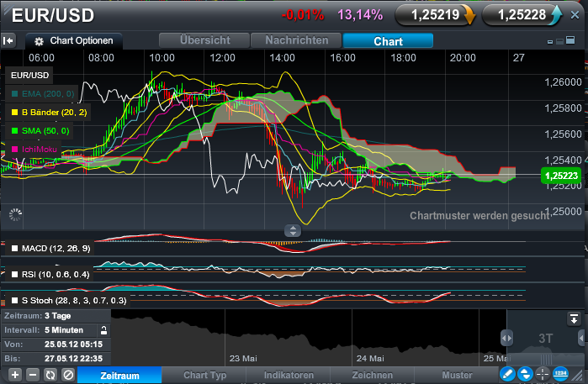Screen dimensions: 588x384
Task: Edit the Bis date 27.05.12 22:35
Action: (x=73, y=359)
